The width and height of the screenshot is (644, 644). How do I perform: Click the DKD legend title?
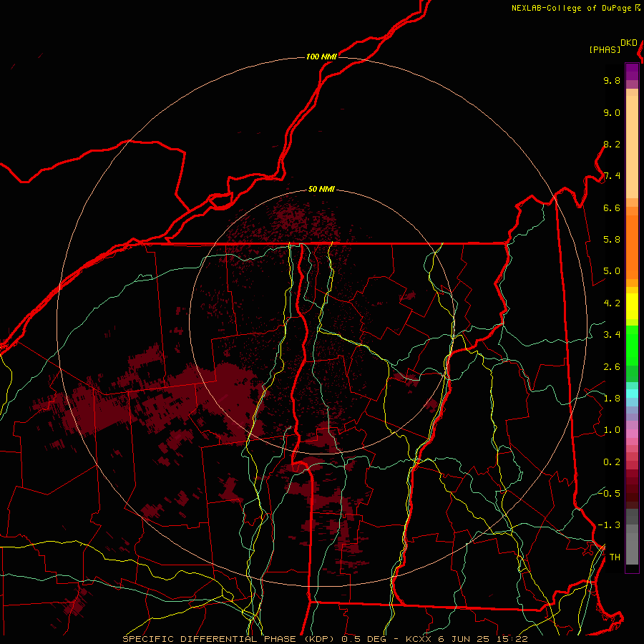tap(629, 43)
